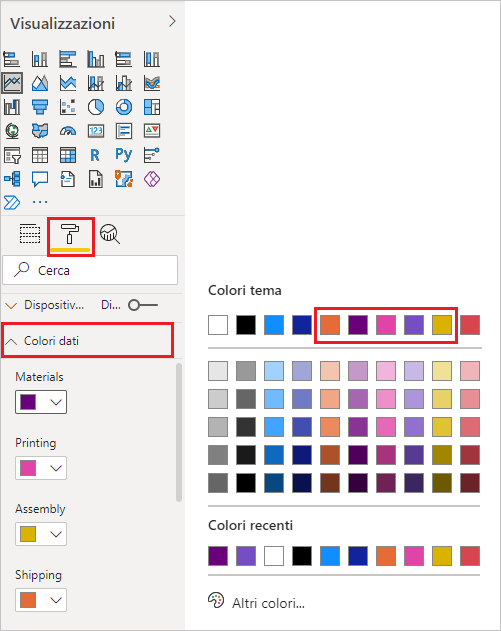Select the line chart visual
Viewport: 501px width, 631px height.
tap(12, 83)
